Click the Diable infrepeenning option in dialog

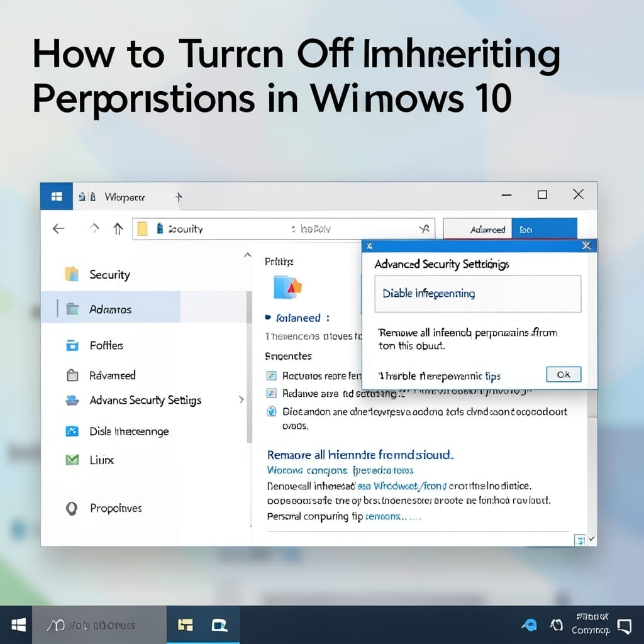(x=478, y=294)
